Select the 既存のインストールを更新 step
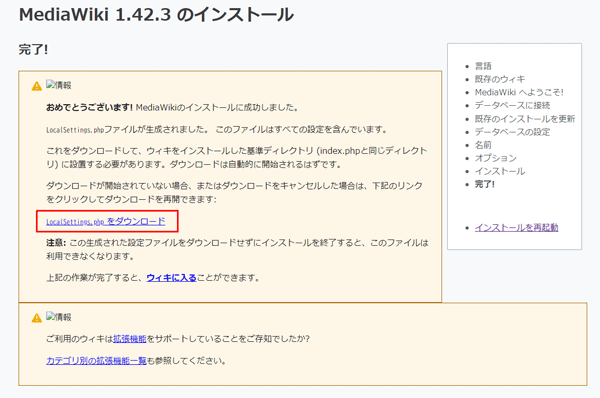The image size is (600, 398). 525,119
